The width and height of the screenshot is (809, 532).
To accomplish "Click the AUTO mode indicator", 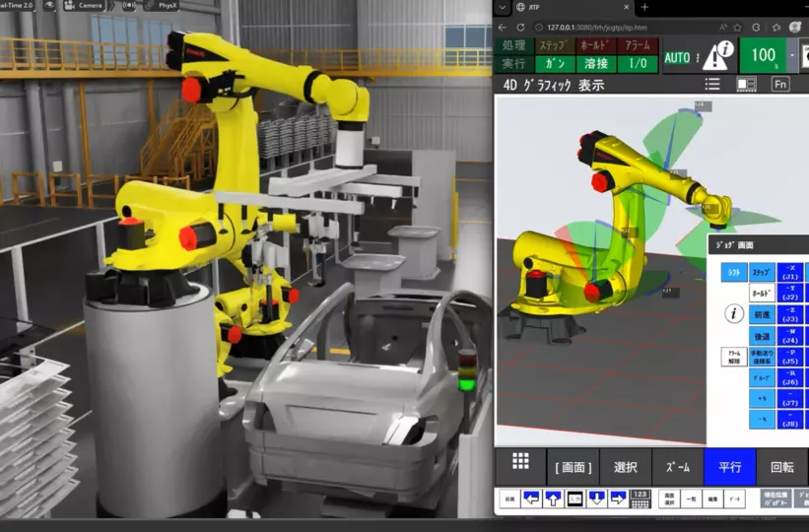I will click(x=677, y=57).
